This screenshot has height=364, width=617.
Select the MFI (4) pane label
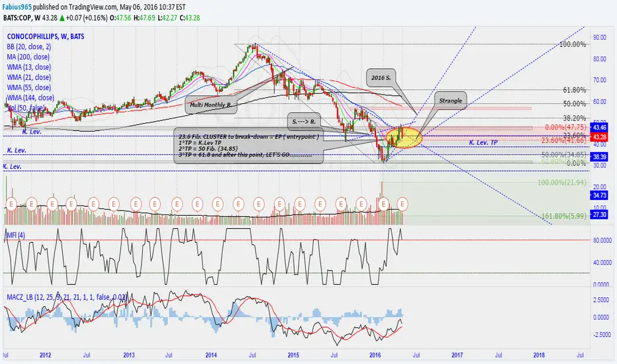click(16, 236)
